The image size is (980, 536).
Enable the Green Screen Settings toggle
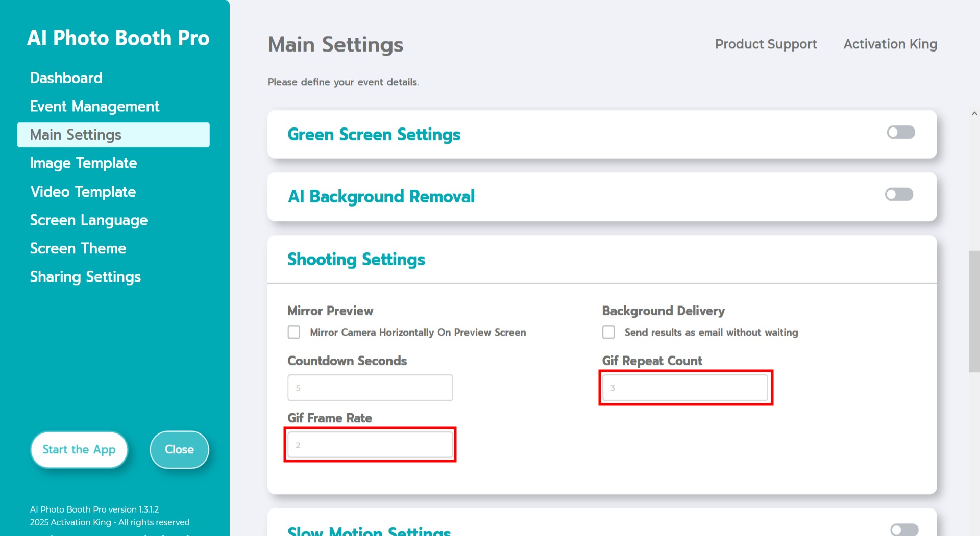click(x=900, y=133)
